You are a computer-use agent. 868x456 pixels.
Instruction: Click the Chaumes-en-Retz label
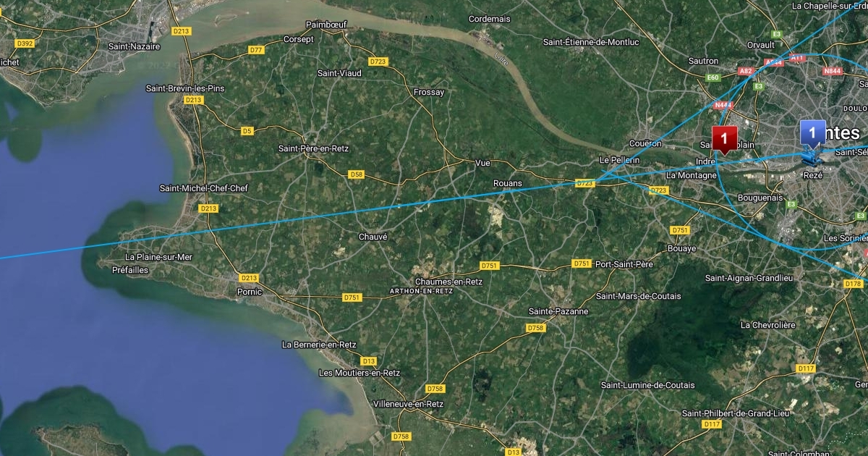click(449, 282)
